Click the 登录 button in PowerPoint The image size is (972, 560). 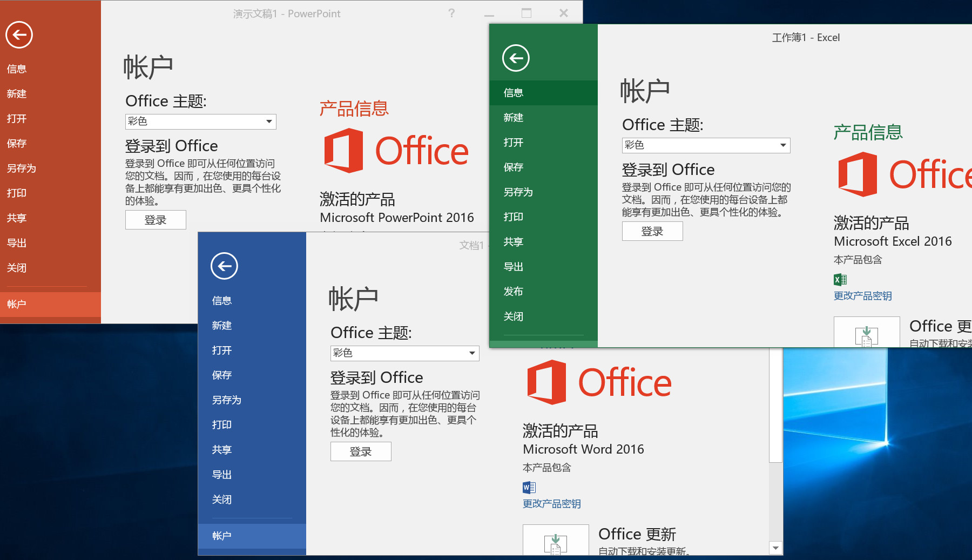tap(156, 220)
